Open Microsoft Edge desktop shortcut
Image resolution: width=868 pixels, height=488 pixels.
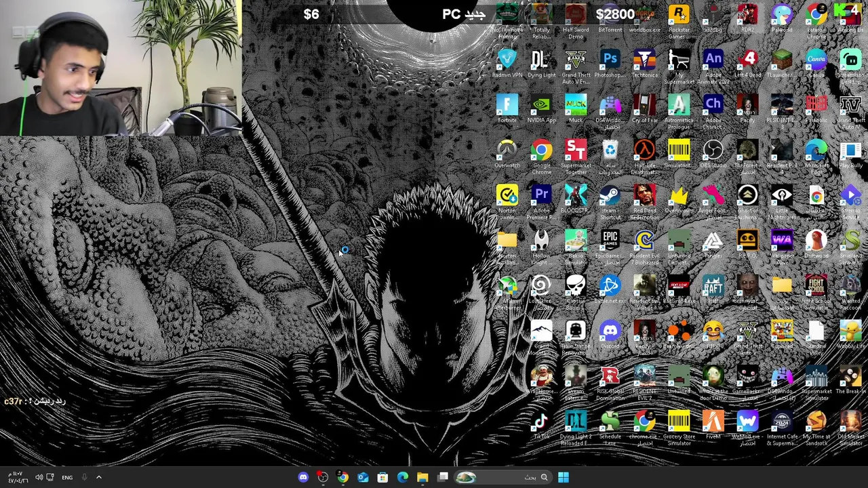(x=816, y=157)
